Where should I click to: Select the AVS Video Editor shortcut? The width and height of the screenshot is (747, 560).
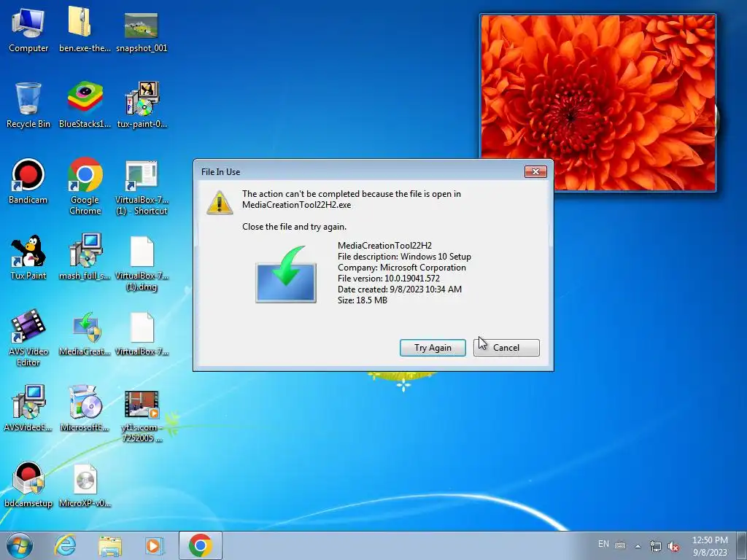[x=28, y=337]
